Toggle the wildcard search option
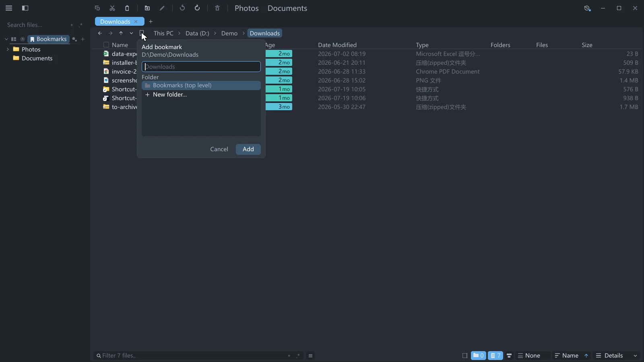The height and width of the screenshot is (362, 644). click(72, 25)
